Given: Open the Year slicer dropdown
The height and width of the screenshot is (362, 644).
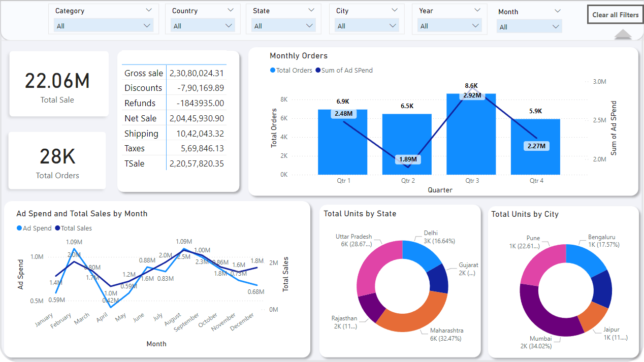Looking at the screenshot, I should pyautogui.click(x=475, y=26).
